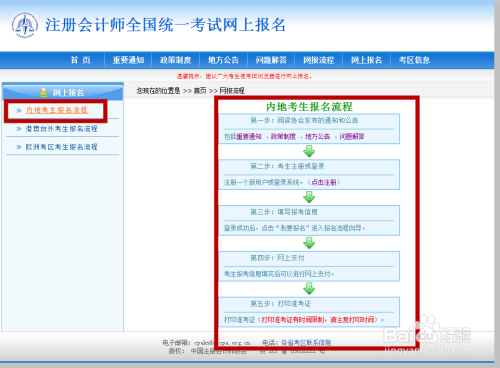This screenshot has height=368, width=500.
Task: Click double-arrow bullet beside 内地考生报名流程
Action: tap(19, 110)
